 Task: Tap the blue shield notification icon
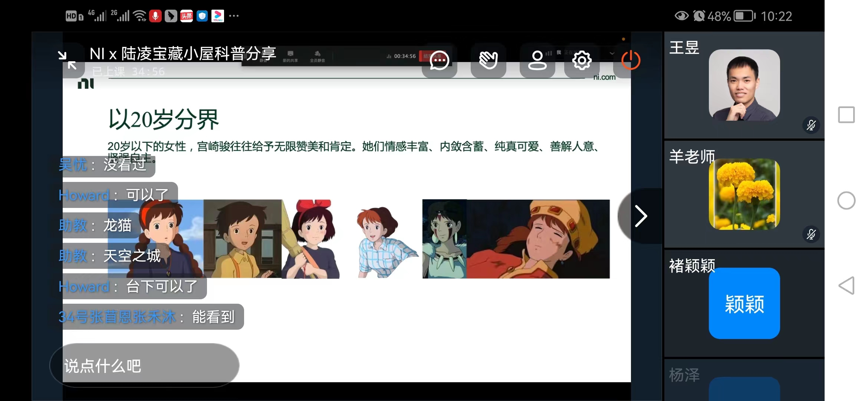tap(202, 16)
